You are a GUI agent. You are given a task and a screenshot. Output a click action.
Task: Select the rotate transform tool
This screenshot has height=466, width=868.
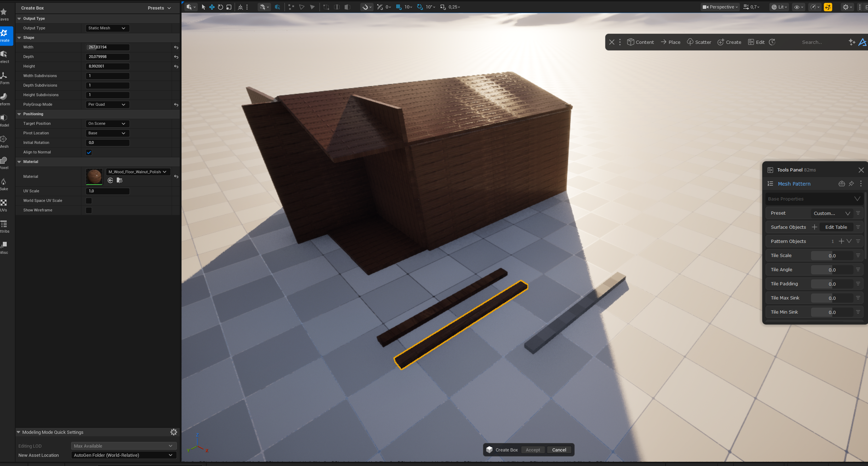point(220,7)
